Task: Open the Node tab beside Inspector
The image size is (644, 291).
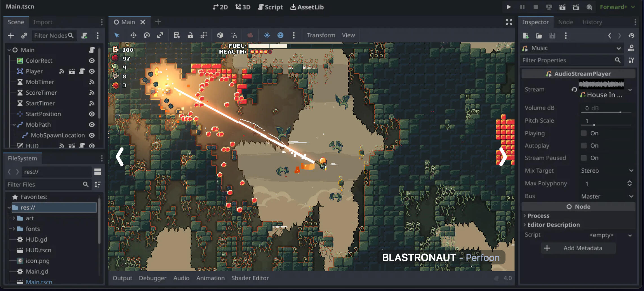Action: [x=565, y=22]
